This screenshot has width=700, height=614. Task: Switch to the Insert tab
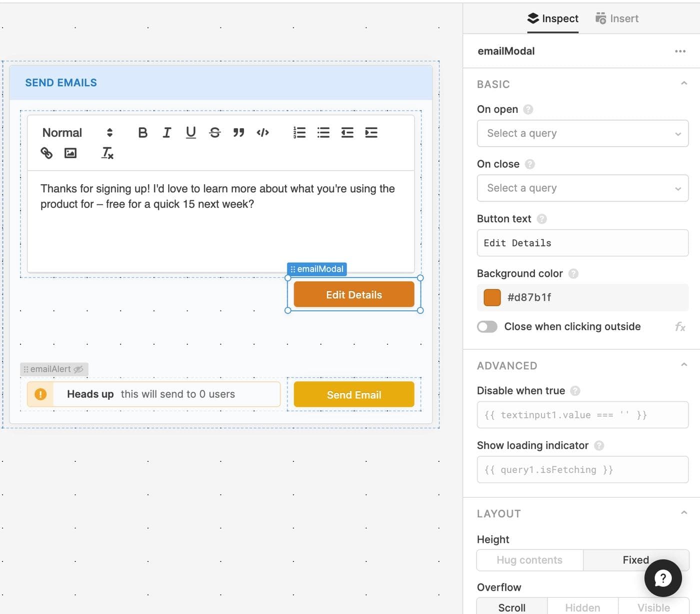tap(617, 19)
